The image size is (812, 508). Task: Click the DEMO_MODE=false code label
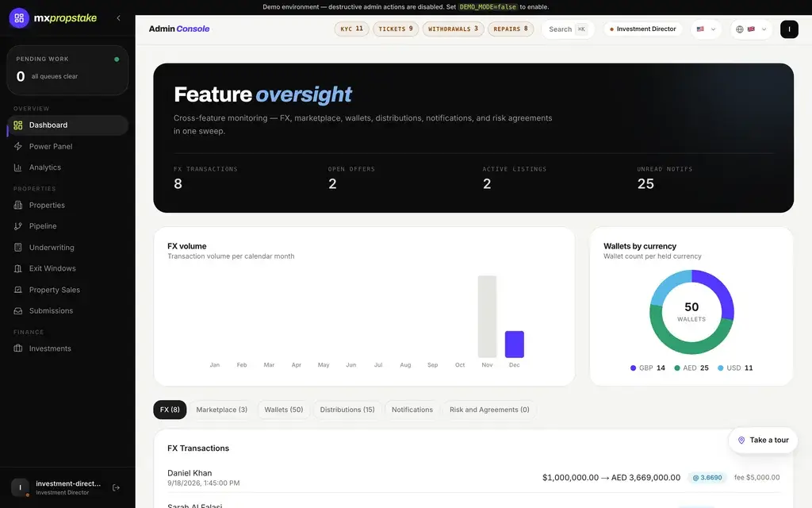(488, 7)
